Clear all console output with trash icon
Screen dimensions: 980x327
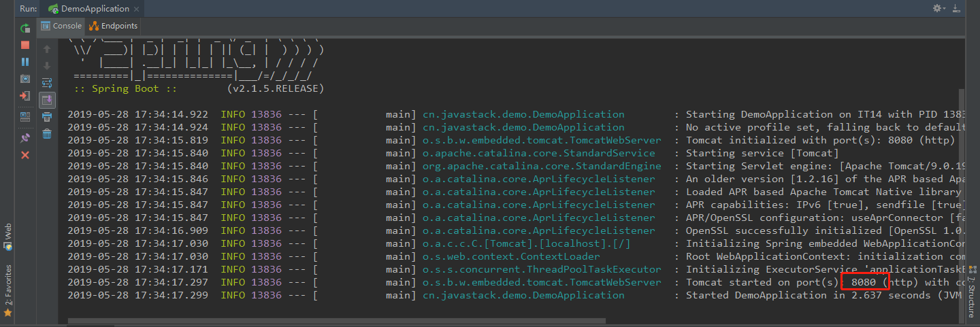tap(47, 134)
